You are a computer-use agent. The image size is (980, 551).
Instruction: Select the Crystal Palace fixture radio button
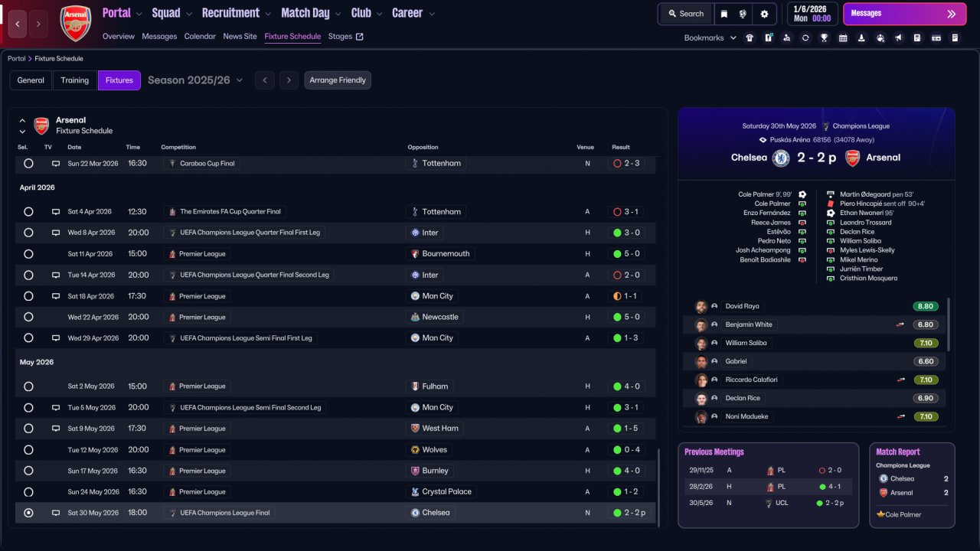click(28, 492)
